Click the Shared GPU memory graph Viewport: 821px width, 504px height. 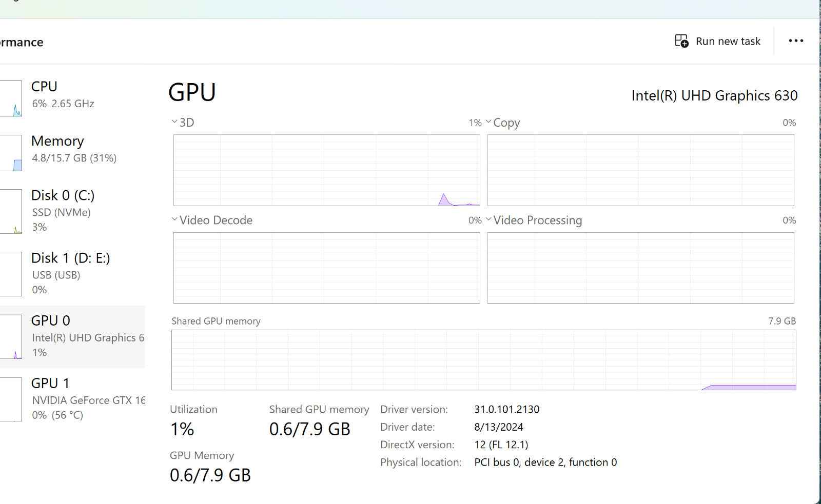(x=483, y=359)
